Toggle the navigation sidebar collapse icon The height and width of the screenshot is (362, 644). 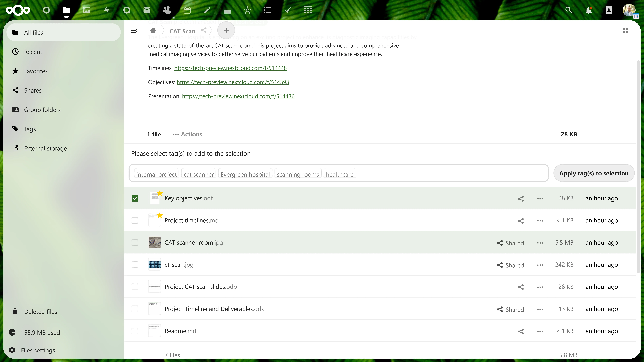(134, 30)
